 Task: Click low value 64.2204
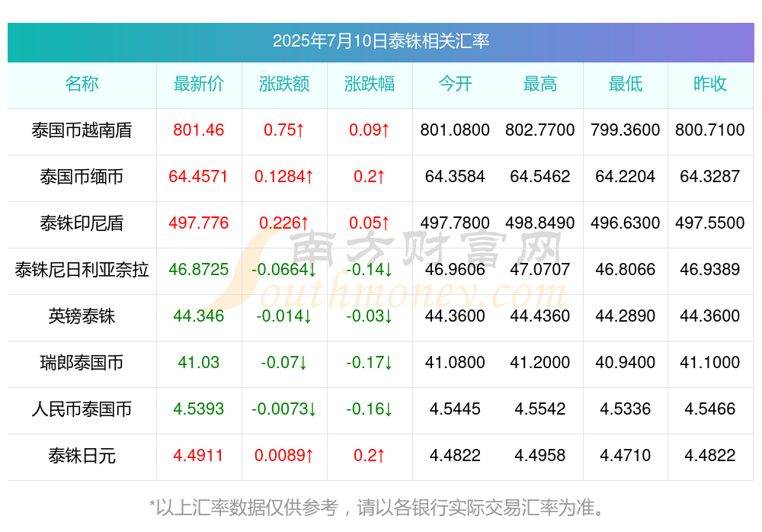coord(626,177)
